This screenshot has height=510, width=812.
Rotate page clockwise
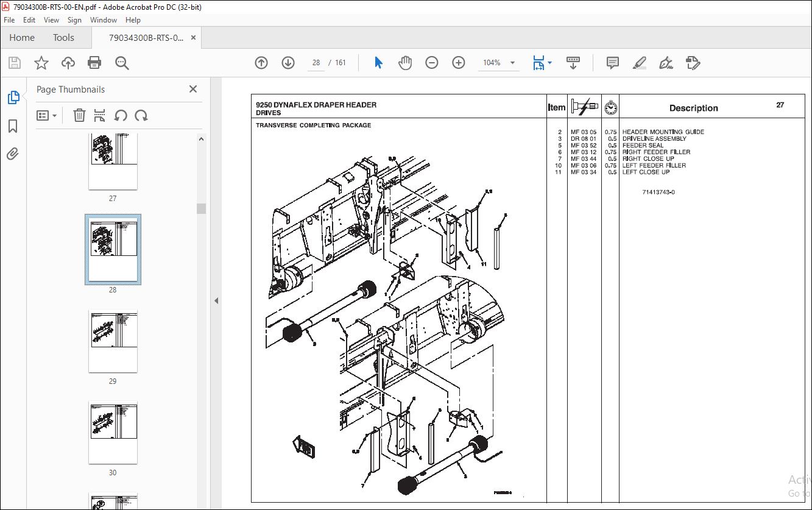(141, 115)
